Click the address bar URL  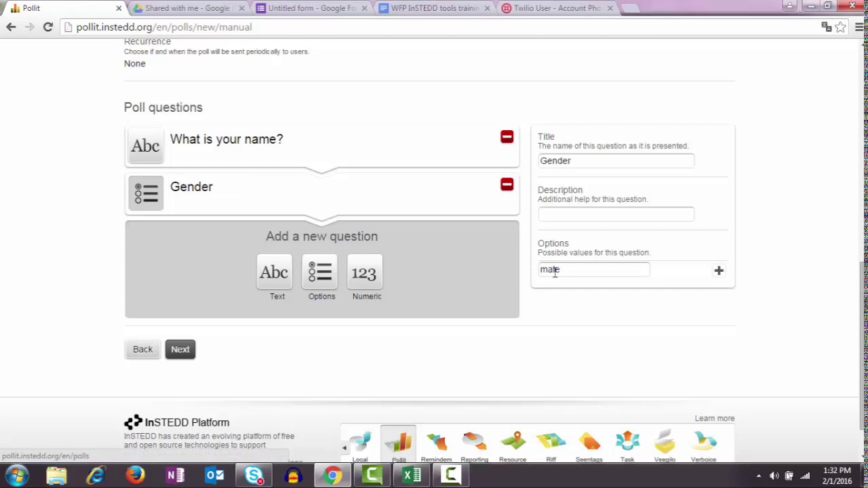coord(163,27)
